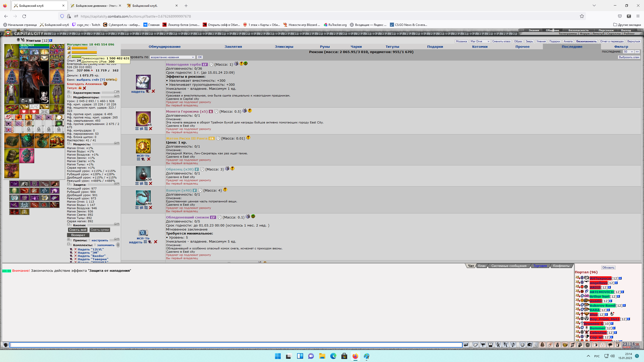Click the chat message input field
The width and height of the screenshot is (644, 362).
(x=236, y=345)
